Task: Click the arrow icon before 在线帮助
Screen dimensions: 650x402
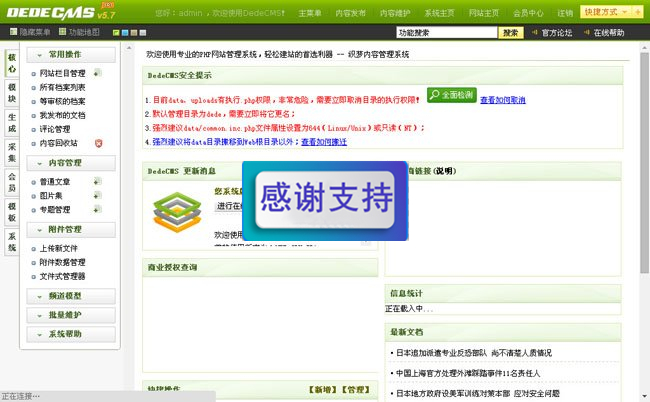Action: tap(587, 32)
